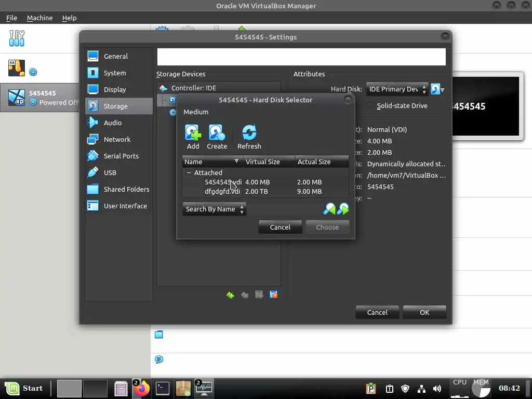Open the User Interface settings page
532x399 pixels.
point(118,206)
